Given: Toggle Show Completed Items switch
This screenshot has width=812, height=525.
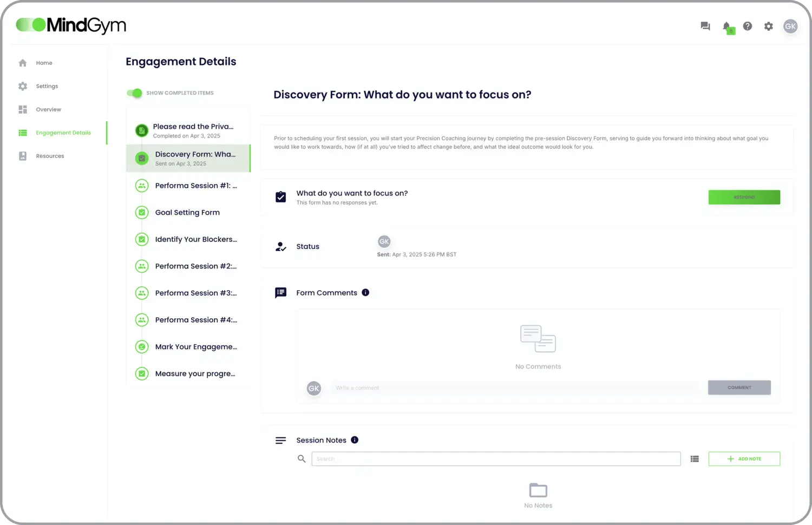Looking at the screenshot, I should [134, 93].
